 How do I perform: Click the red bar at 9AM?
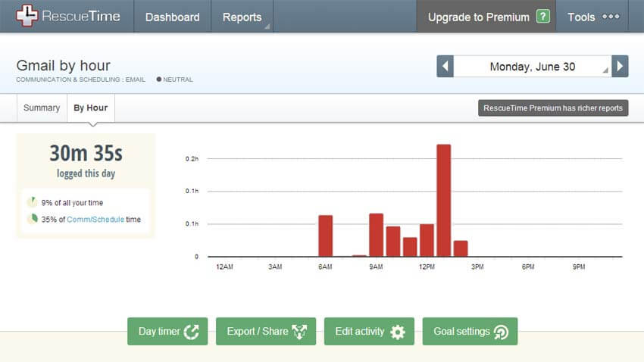pyautogui.click(x=377, y=235)
